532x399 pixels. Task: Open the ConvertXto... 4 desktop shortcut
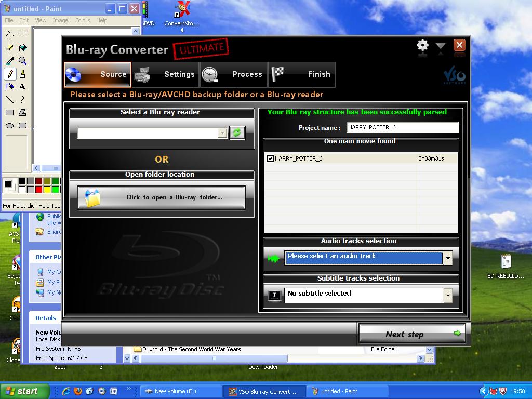182,17
